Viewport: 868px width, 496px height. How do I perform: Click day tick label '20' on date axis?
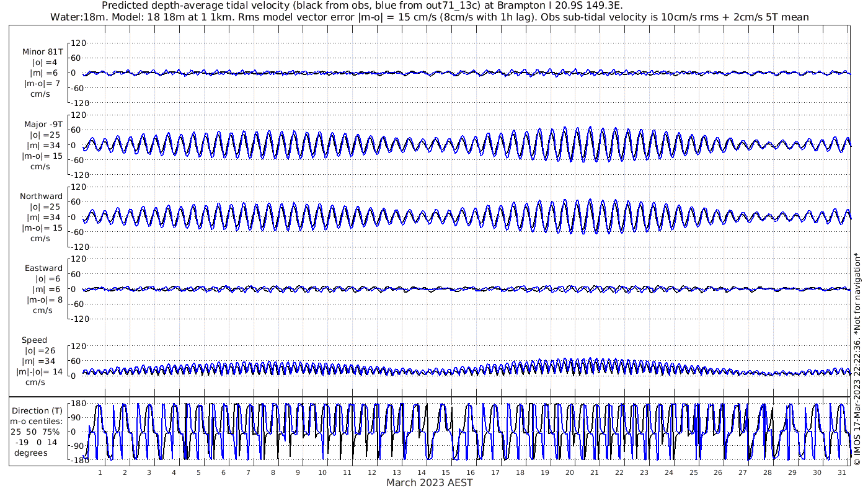pyautogui.click(x=570, y=472)
